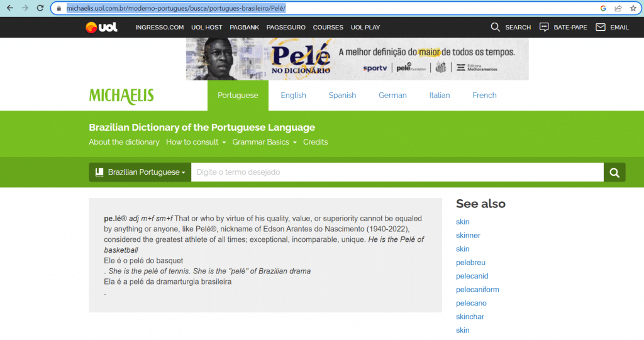Open PAGBANK link
The image size is (644, 340).
(x=245, y=28)
